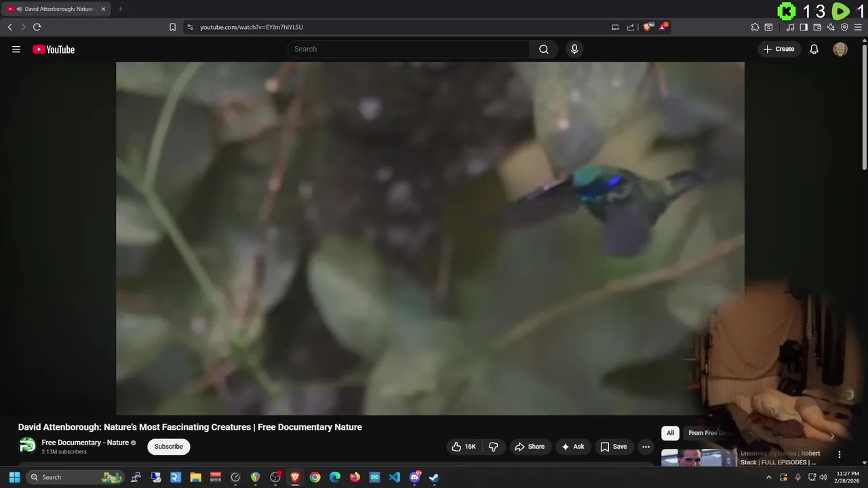Open the browser extensions puzzle icon
Image resolution: width=868 pixels, height=488 pixels.
click(755, 27)
